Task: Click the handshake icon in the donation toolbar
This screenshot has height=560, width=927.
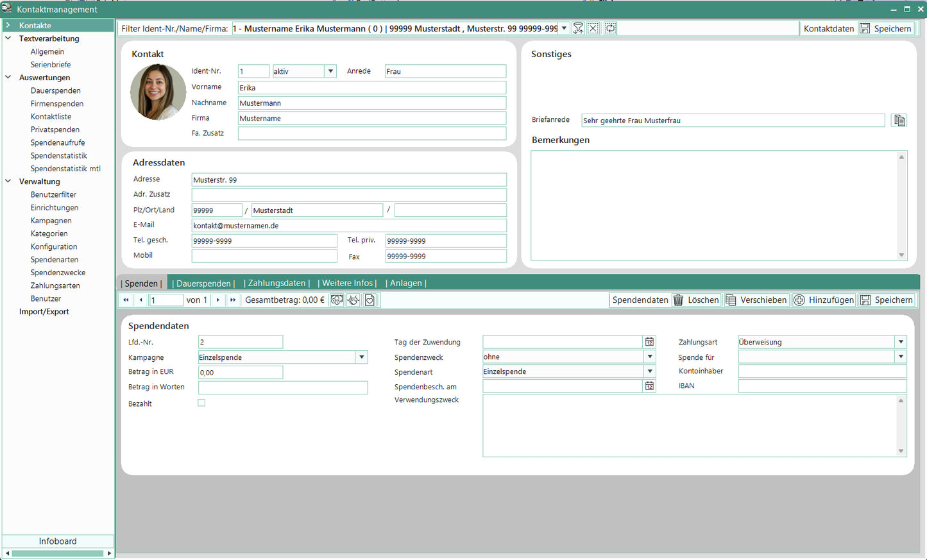Action: 353,300
